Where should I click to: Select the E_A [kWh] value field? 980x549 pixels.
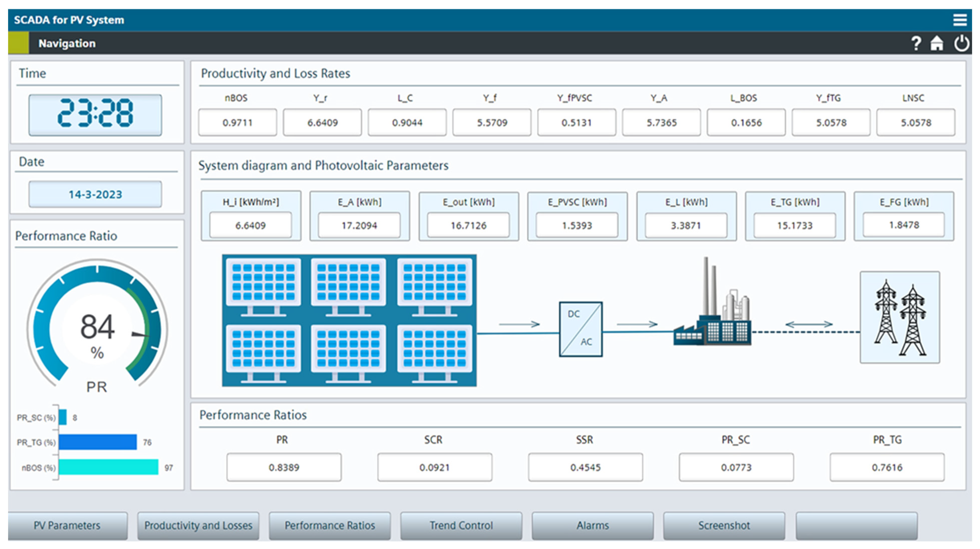point(359,225)
